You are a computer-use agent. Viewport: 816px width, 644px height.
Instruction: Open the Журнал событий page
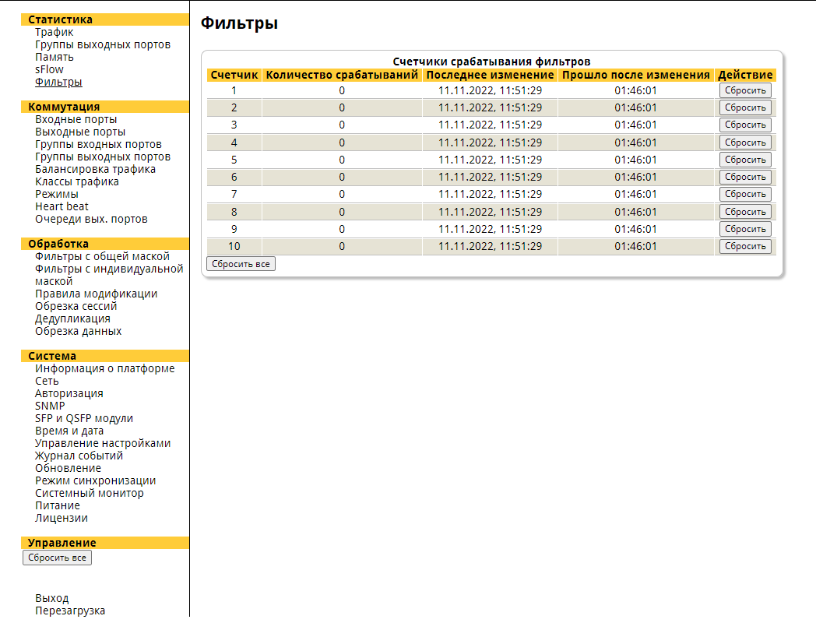79,456
